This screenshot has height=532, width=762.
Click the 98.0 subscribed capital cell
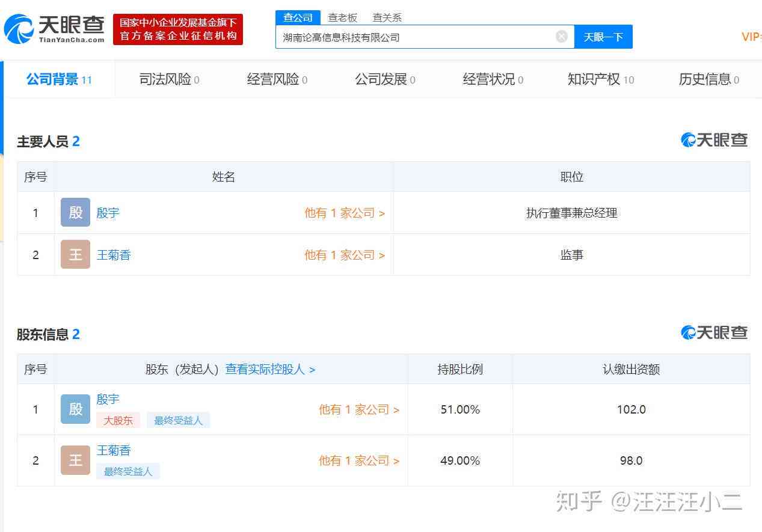point(631,460)
